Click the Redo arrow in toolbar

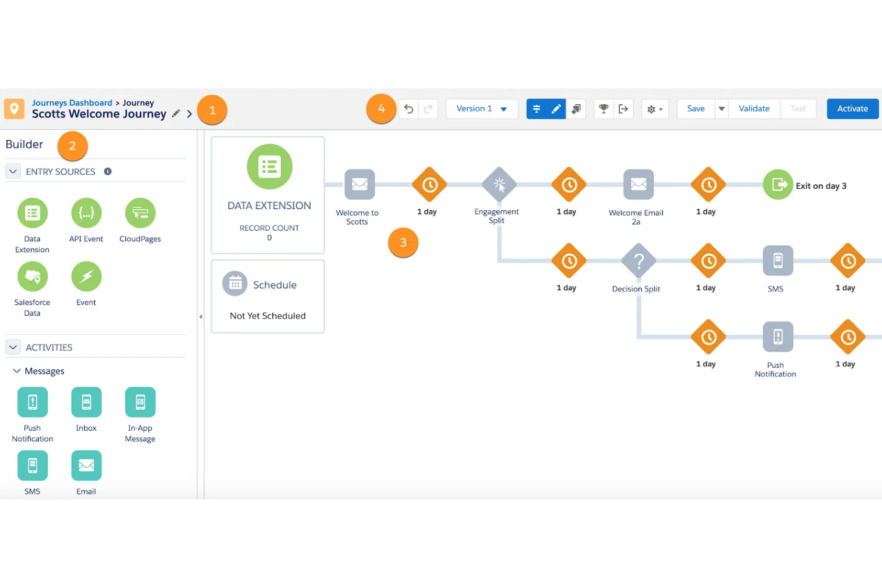pos(428,109)
